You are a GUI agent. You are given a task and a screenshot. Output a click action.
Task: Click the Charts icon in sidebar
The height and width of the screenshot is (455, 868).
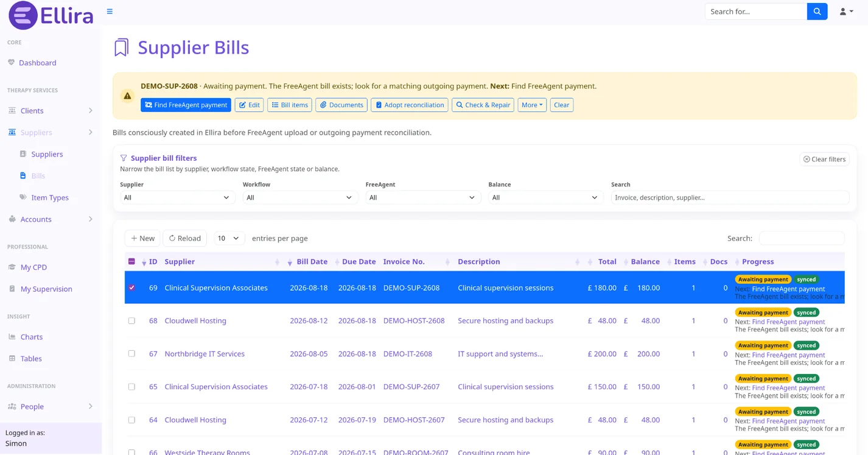tap(12, 337)
